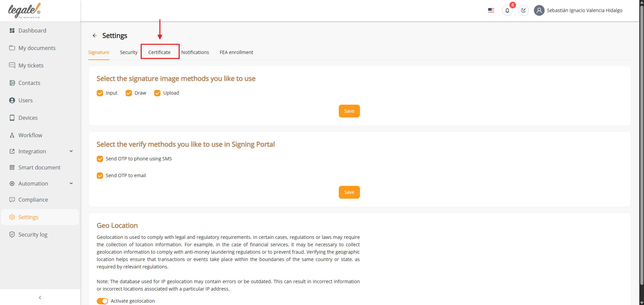The height and width of the screenshot is (305, 644).
Task: Open the user profile avatar icon
Action: 539,10
